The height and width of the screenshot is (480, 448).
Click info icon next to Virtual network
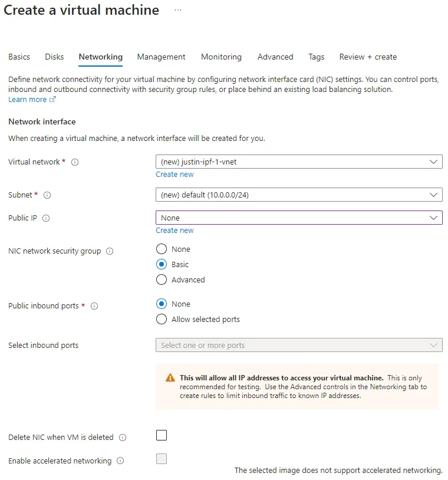tap(75, 162)
